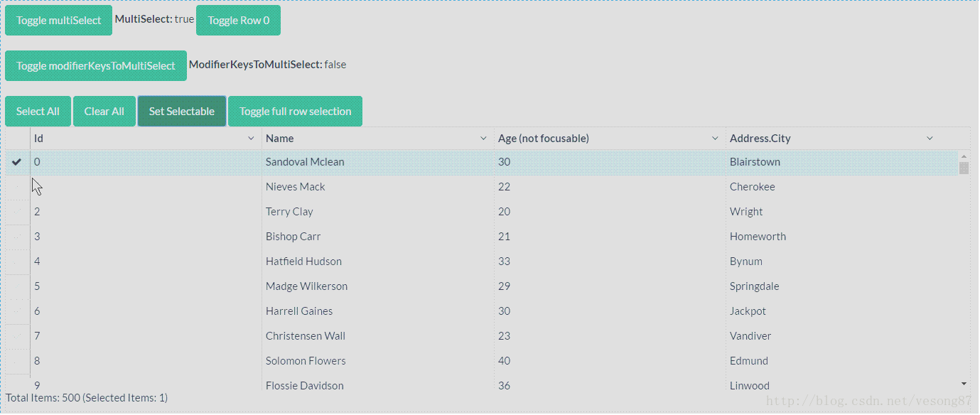The height and width of the screenshot is (415, 980).
Task: Click the Toggle Row 0 button
Action: tap(238, 21)
